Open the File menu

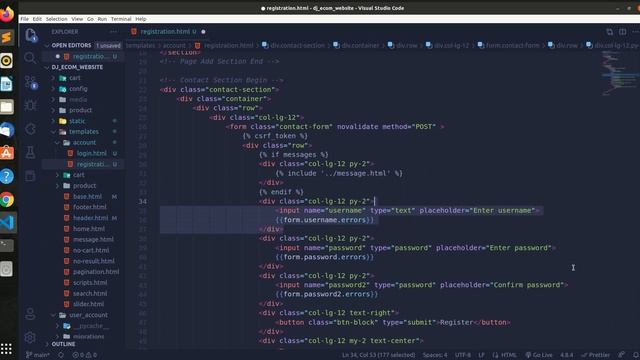pyautogui.click(x=24, y=19)
